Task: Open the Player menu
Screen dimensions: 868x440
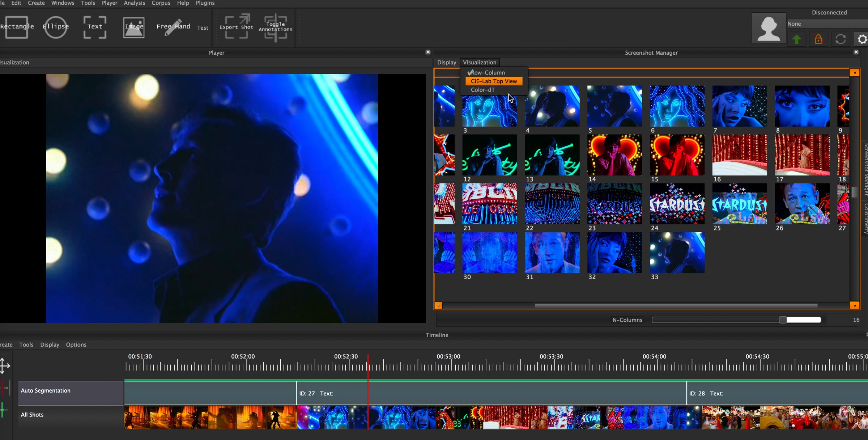Action: coord(109,3)
